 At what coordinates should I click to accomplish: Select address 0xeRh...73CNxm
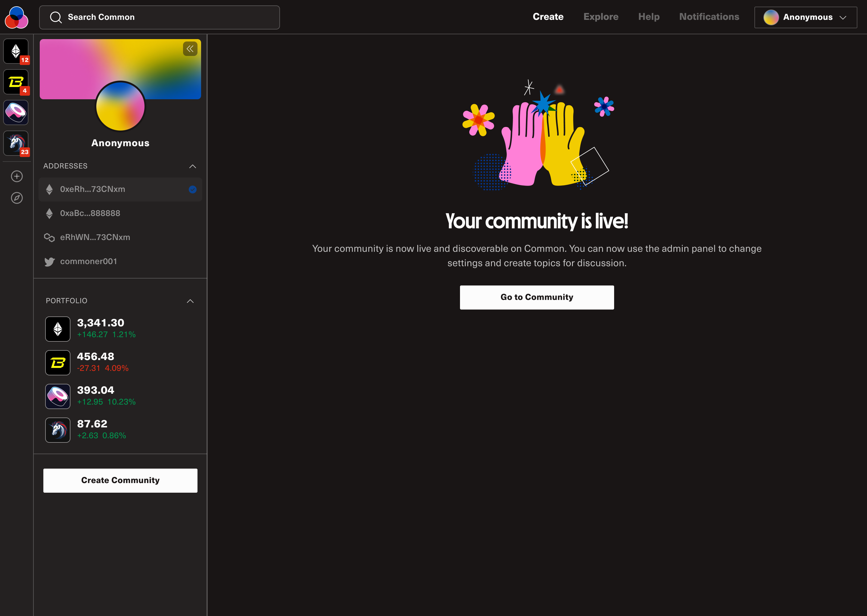(92, 189)
